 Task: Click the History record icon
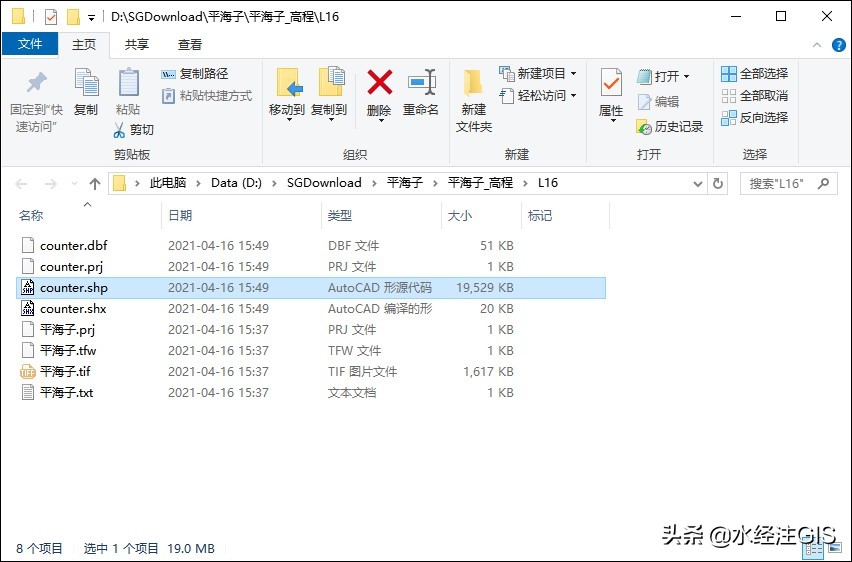point(643,127)
